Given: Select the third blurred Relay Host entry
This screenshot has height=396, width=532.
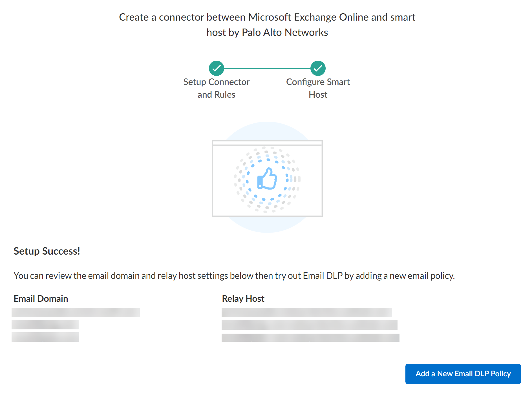Looking at the screenshot, I should tap(310, 338).
